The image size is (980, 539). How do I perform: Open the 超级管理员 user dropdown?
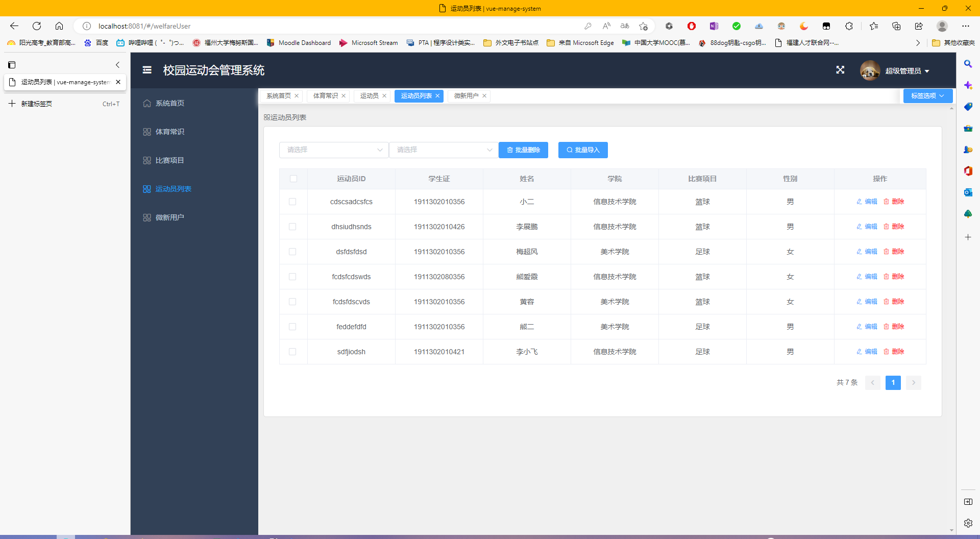[x=907, y=71]
